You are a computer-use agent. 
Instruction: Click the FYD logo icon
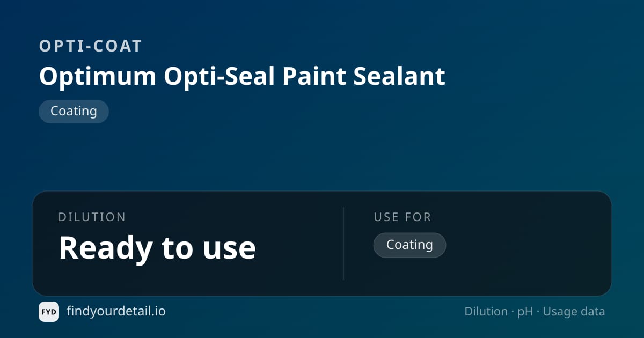(49, 312)
